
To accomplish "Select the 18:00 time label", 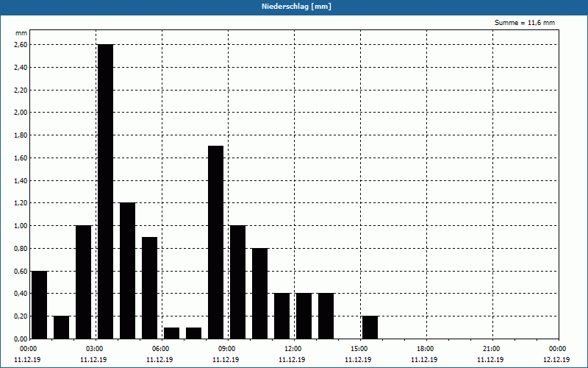I will coord(427,349).
